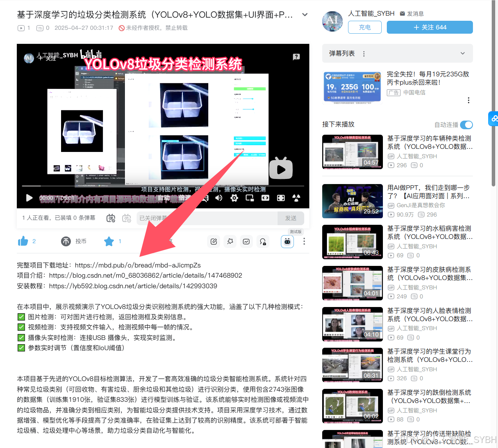Click the help question icon on video
Viewport: 498px width, 448px height.
tap(296, 57)
